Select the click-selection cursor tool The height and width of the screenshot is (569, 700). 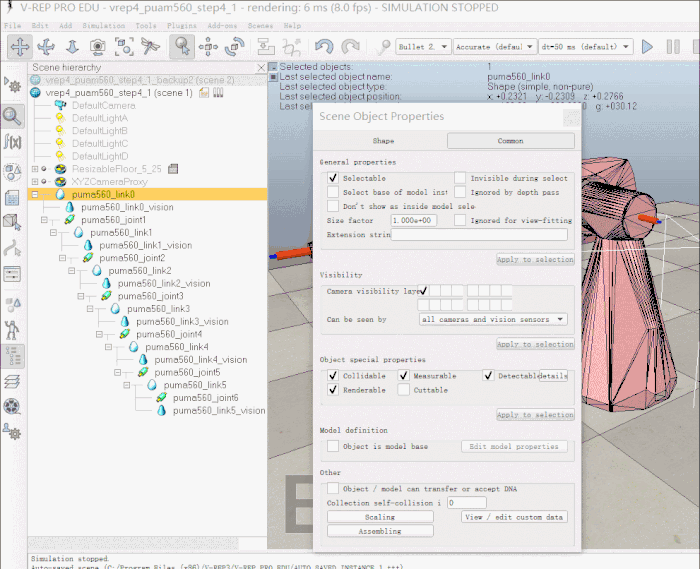click(x=182, y=46)
